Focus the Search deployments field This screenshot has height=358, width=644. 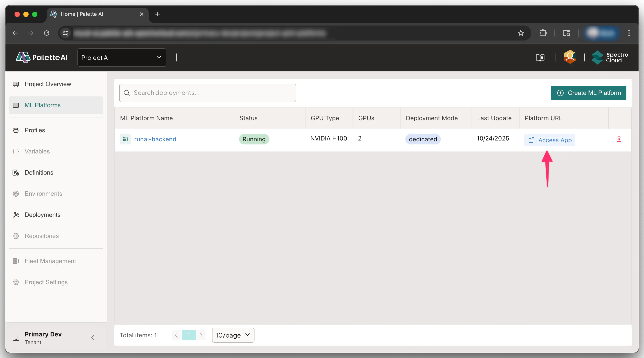(207, 93)
